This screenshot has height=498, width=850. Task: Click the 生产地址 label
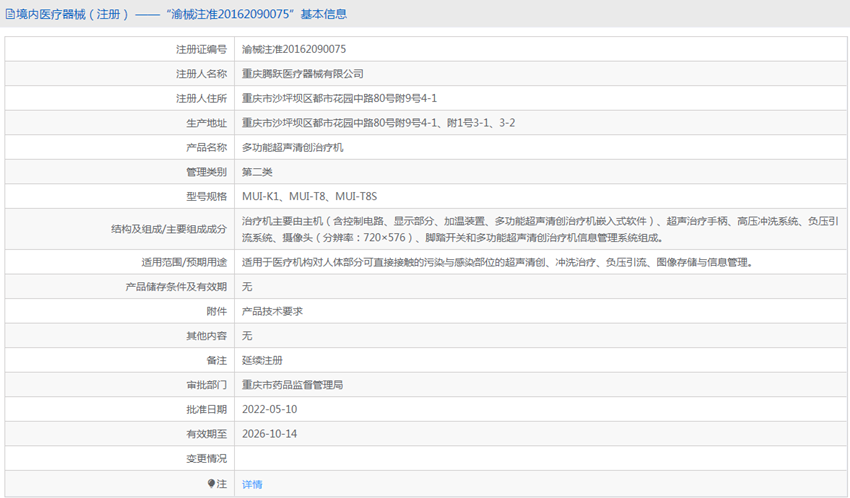coord(207,123)
